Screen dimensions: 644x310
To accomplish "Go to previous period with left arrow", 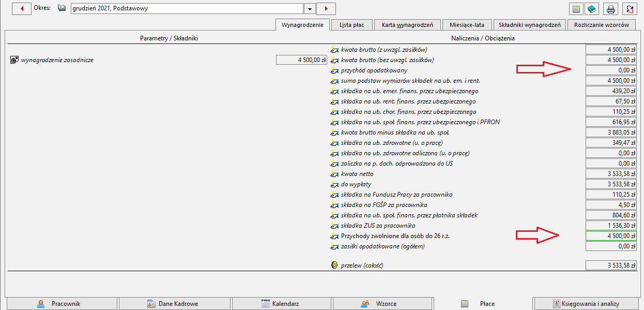I will (x=22, y=9).
